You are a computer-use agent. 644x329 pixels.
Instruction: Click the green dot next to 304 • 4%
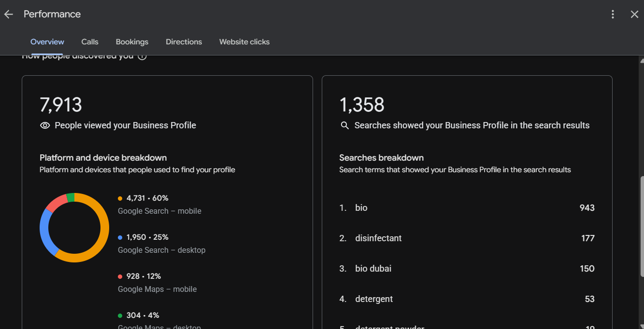point(120,315)
